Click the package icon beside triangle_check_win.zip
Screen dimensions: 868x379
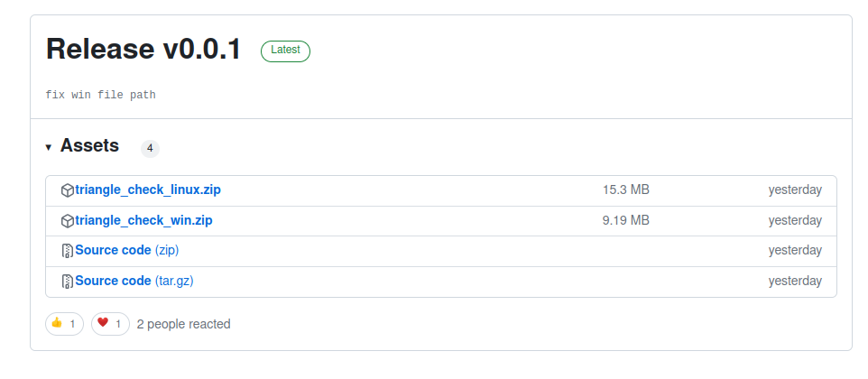point(67,221)
